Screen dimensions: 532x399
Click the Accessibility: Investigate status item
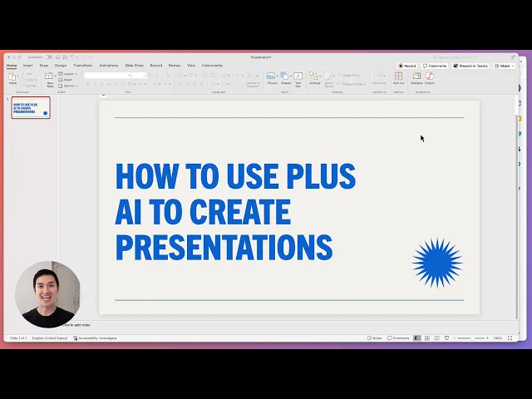pos(95,338)
